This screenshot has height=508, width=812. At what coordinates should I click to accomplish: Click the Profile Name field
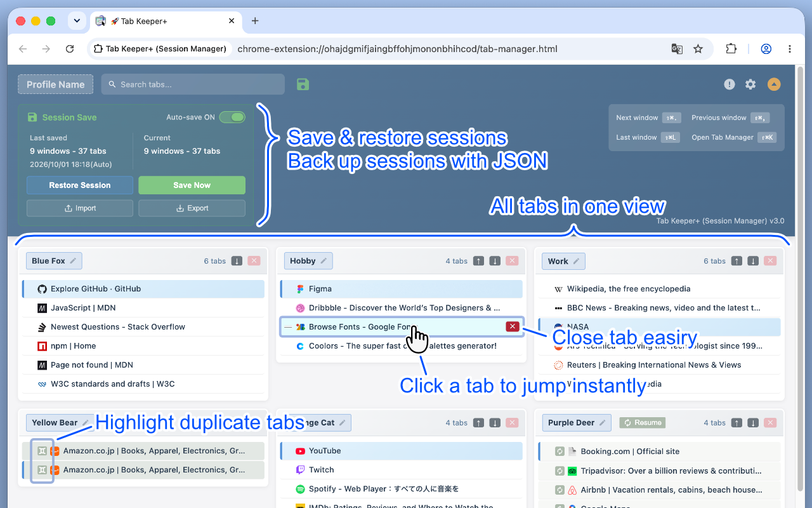(x=56, y=84)
